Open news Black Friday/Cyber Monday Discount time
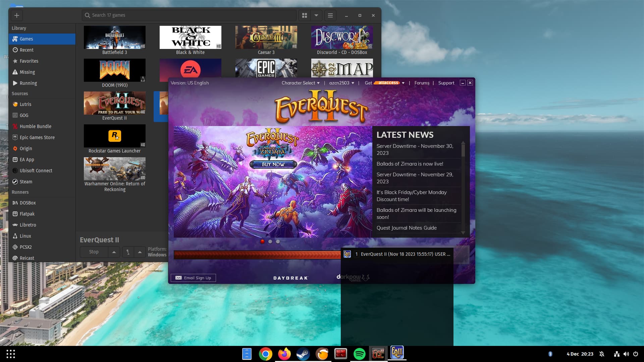The width and height of the screenshot is (644, 362). [412, 196]
